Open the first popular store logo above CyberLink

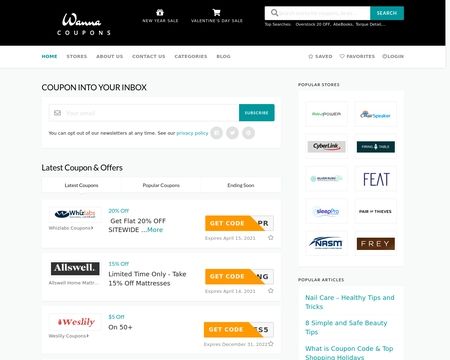click(x=326, y=114)
